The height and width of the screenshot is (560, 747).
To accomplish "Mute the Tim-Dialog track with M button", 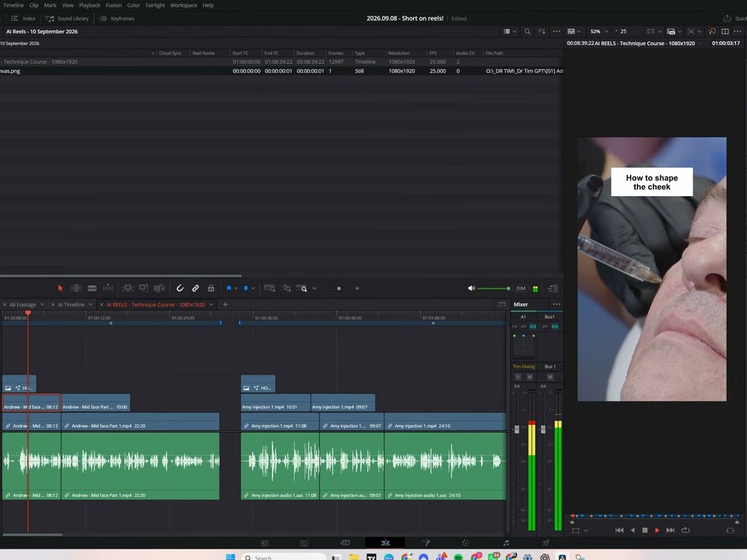I will click(x=529, y=376).
